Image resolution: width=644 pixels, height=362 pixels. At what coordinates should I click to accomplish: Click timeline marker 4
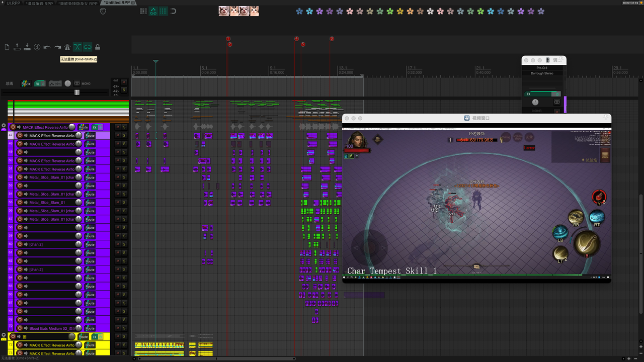pos(296,39)
